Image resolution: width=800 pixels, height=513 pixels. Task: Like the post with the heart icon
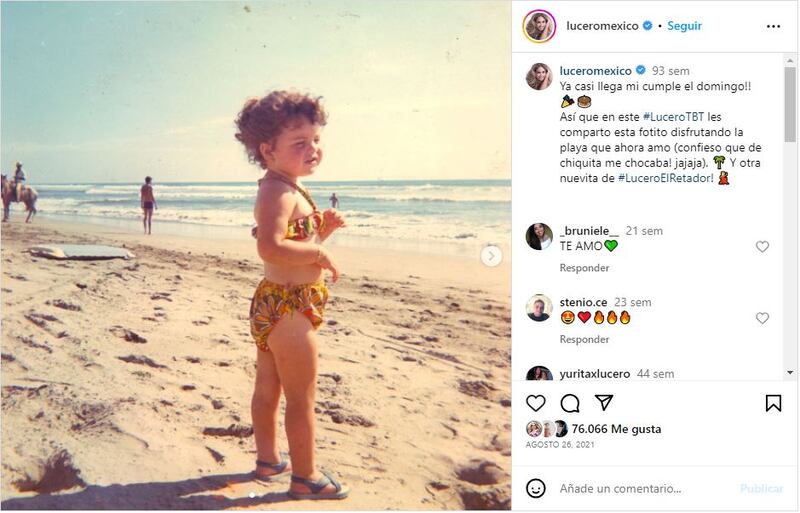pyautogui.click(x=537, y=403)
